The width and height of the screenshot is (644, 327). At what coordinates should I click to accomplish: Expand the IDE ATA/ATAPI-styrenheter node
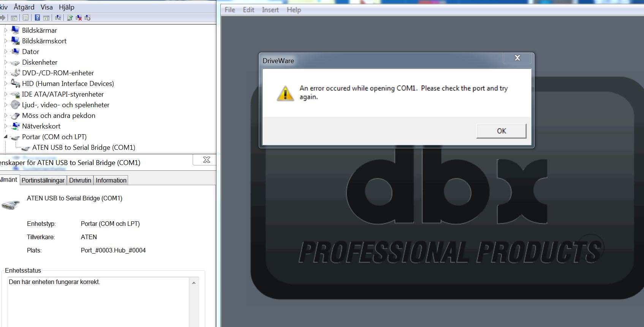(x=6, y=94)
